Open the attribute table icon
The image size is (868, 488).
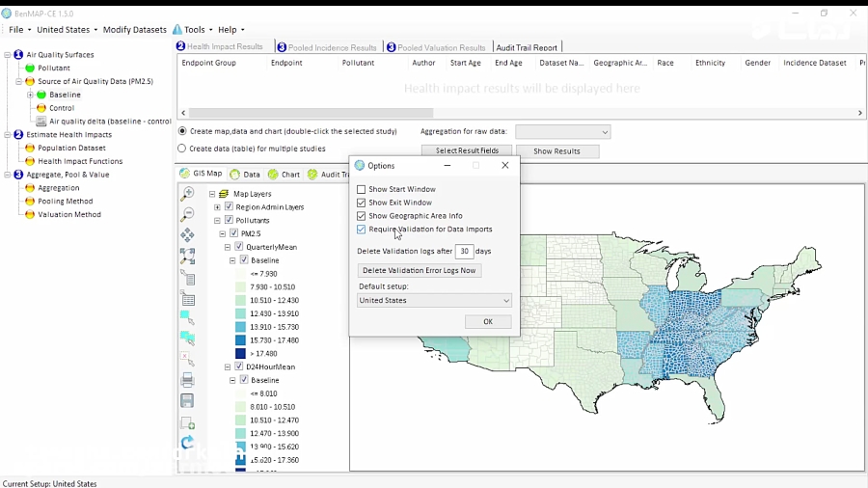188,299
